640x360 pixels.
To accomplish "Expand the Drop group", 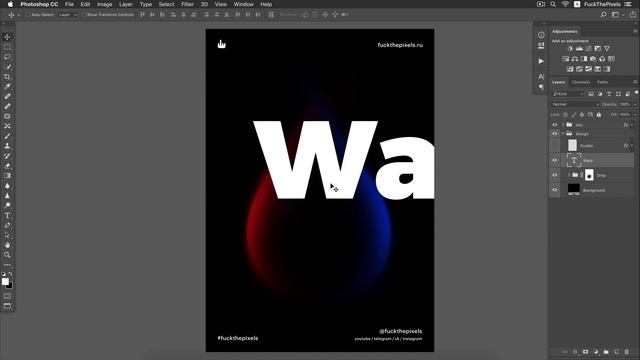I will click(569, 175).
